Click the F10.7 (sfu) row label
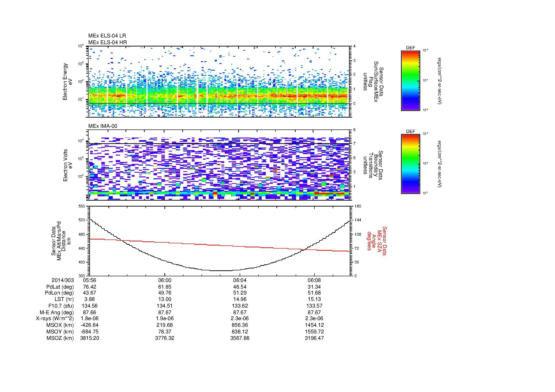Viewport: 555px width, 392px height. tap(61, 306)
